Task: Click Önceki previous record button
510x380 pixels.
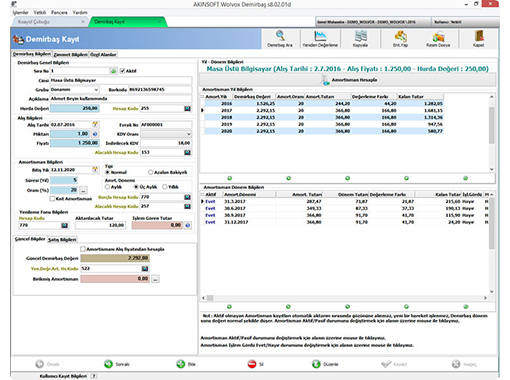Action: [x=47, y=364]
